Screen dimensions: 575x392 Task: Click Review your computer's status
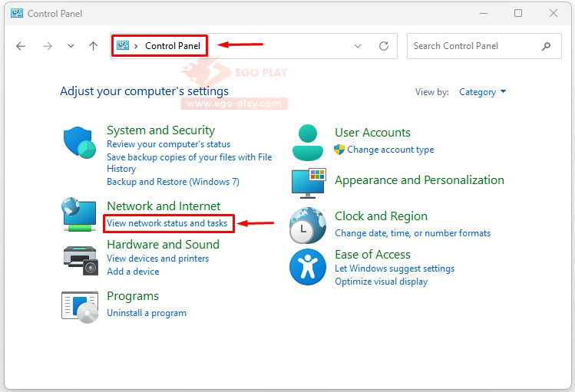pos(168,144)
